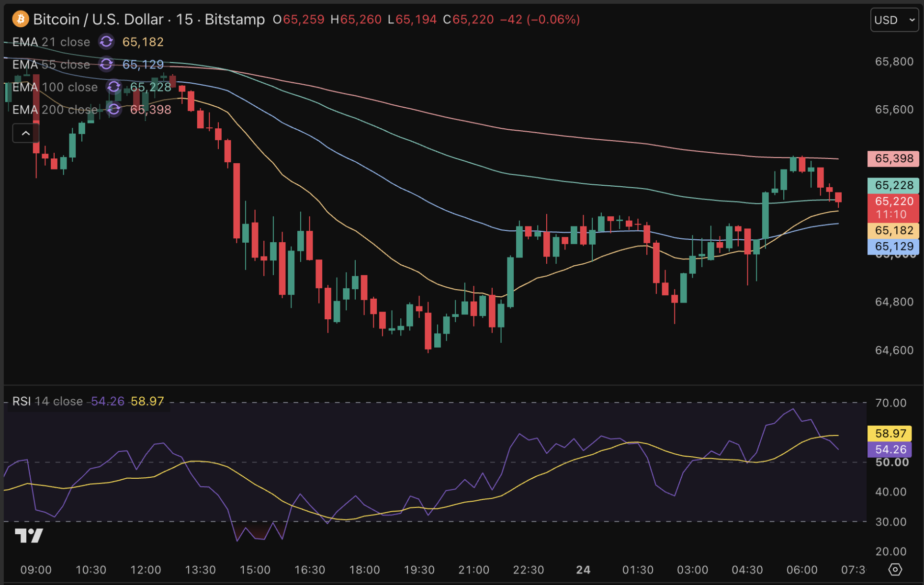This screenshot has height=585, width=924.
Task: Select the EMA 100 close indicator label
Action: click(55, 87)
